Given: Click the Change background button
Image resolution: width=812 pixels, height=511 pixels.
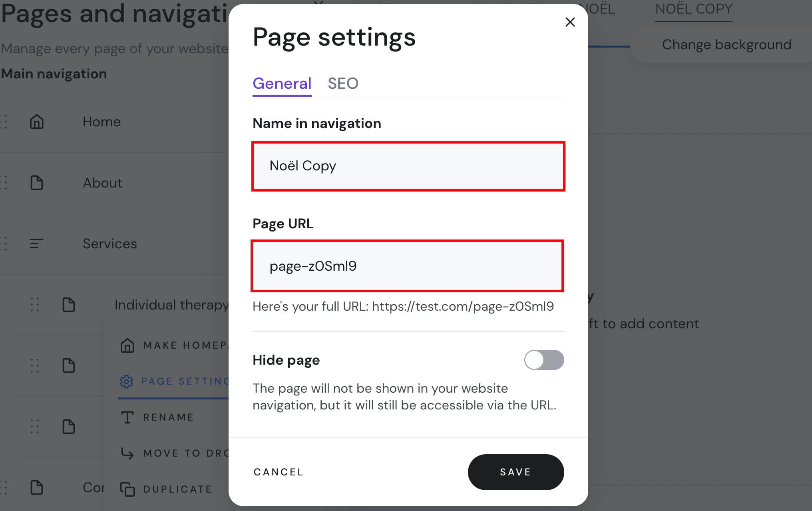Looking at the screenshot, I should point(726,45).
